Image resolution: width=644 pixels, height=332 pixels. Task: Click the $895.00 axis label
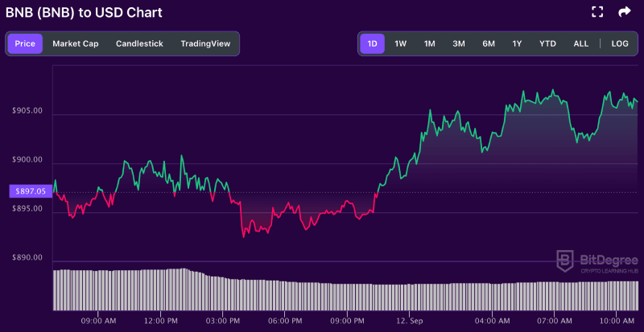29,208
